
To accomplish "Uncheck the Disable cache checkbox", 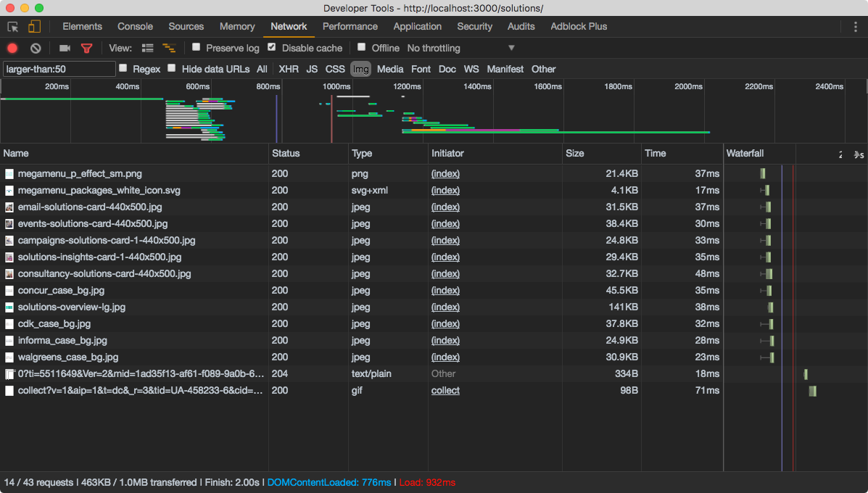I will pos(272,47).
